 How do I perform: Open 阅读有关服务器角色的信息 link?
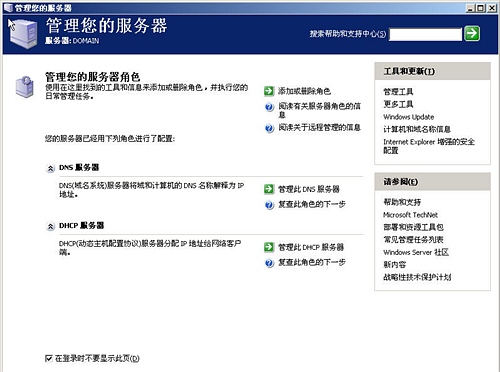[319, 110]
